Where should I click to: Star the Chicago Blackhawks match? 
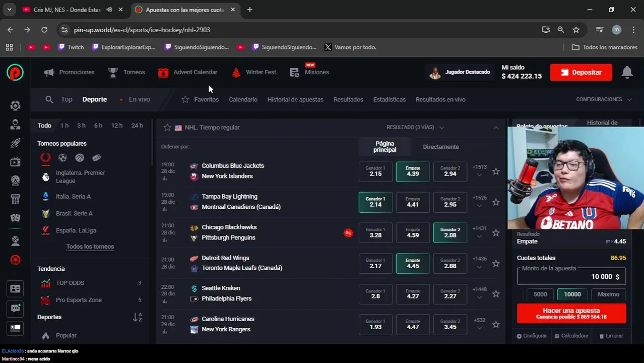(x=496, y=233)
